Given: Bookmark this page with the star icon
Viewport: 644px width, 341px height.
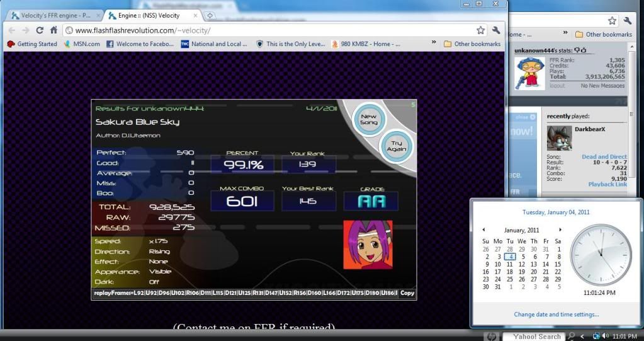Looking at the screenshot, I should [481, 30].
